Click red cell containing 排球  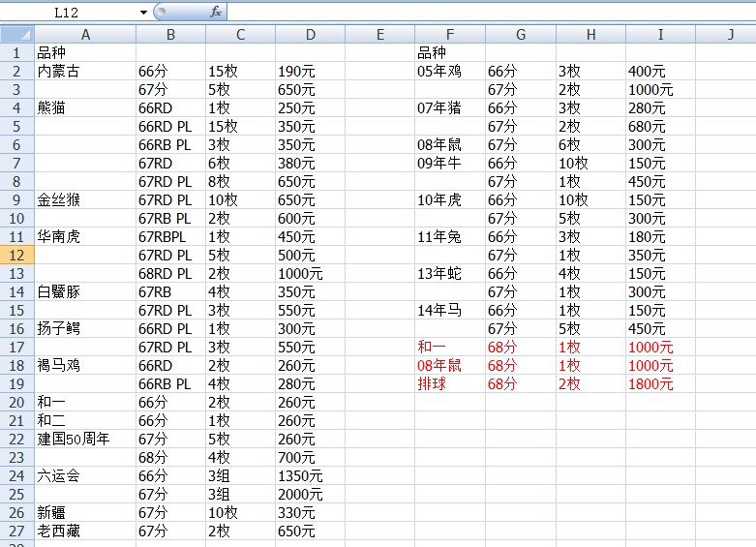click(x=432, y=383)
